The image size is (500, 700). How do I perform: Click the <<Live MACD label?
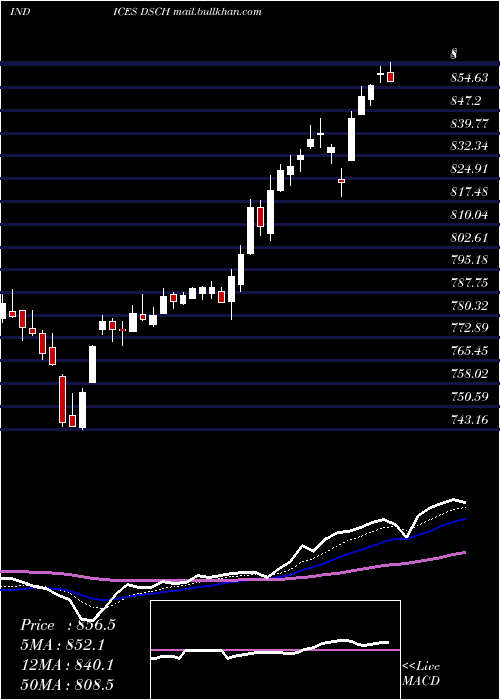[x=421, y=673]
